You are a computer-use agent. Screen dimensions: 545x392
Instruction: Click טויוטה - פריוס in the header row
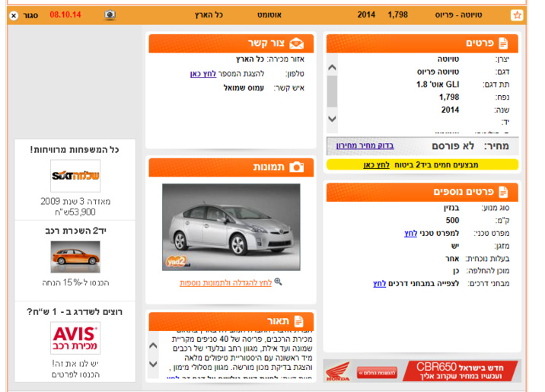pyautogui.click(x=458, y=15)
